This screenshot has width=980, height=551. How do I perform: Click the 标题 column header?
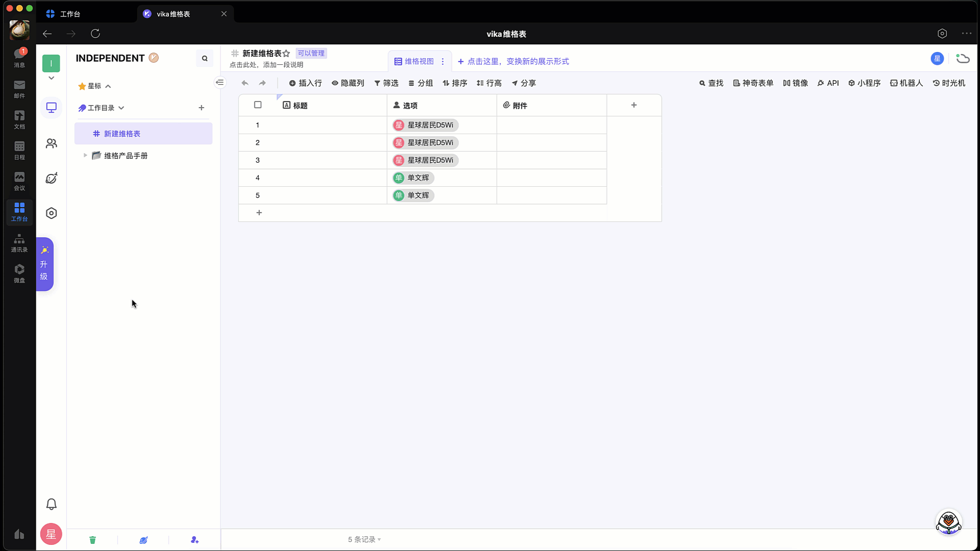(x=332, y=106)
